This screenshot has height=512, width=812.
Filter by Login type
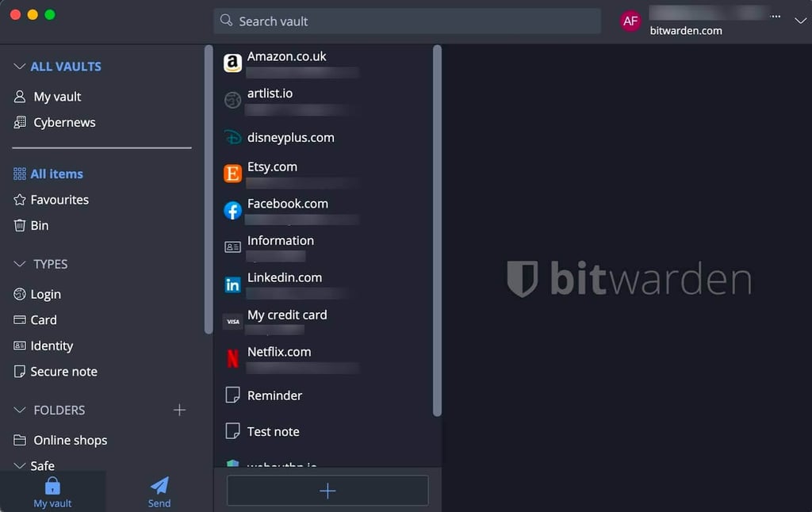coord(45,294)
